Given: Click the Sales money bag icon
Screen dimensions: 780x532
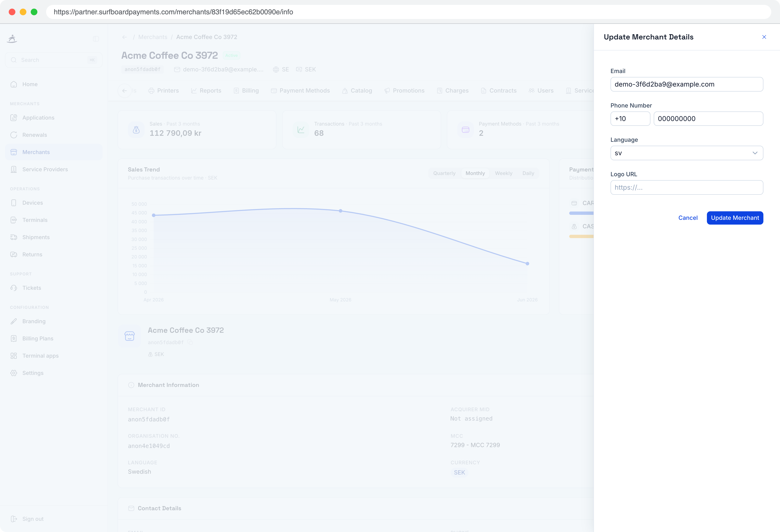Looking at the screenshot, I should click(x=136, y=130).
